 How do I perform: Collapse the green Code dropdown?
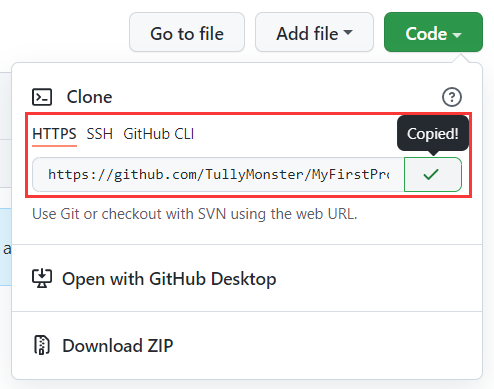[433, 32]
